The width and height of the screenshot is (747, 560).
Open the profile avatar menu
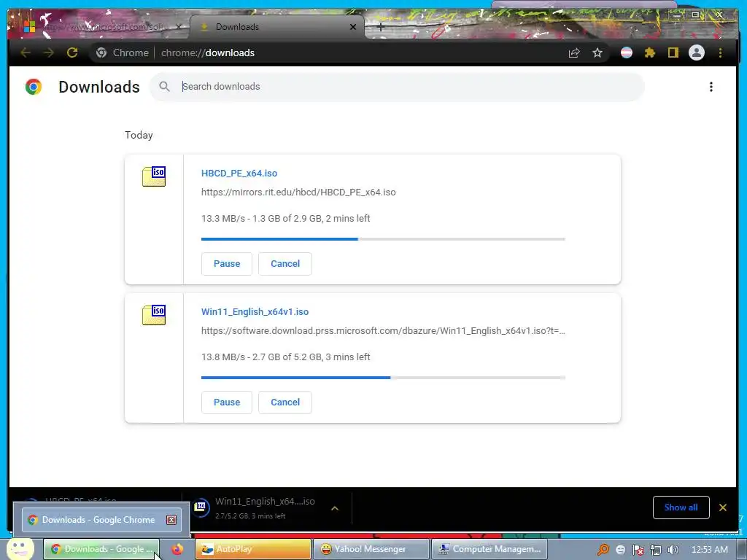[x=697, y=52]
